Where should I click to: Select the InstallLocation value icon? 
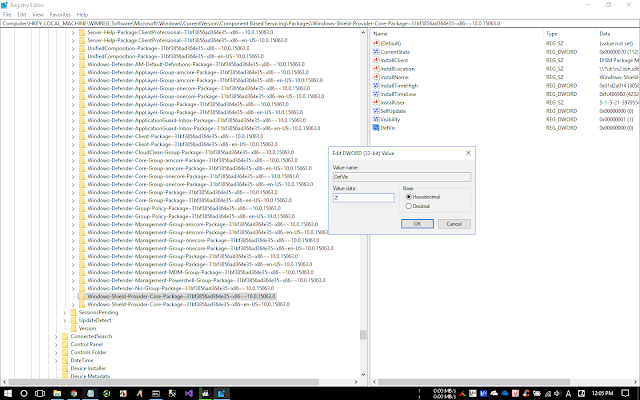click(x=376, y=69)
